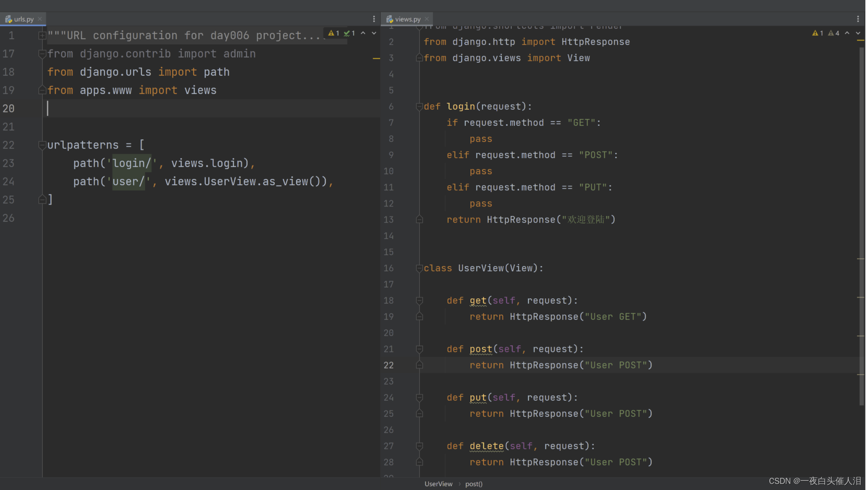
Task: Click the fold end marker at urlpatterns closing bracket
Action: point(42,199)
